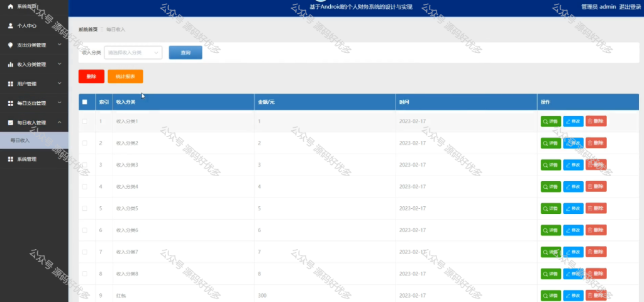The image size is (644, 302).
Task: Open the orange 统计报表 button
Action: (125, 76)
